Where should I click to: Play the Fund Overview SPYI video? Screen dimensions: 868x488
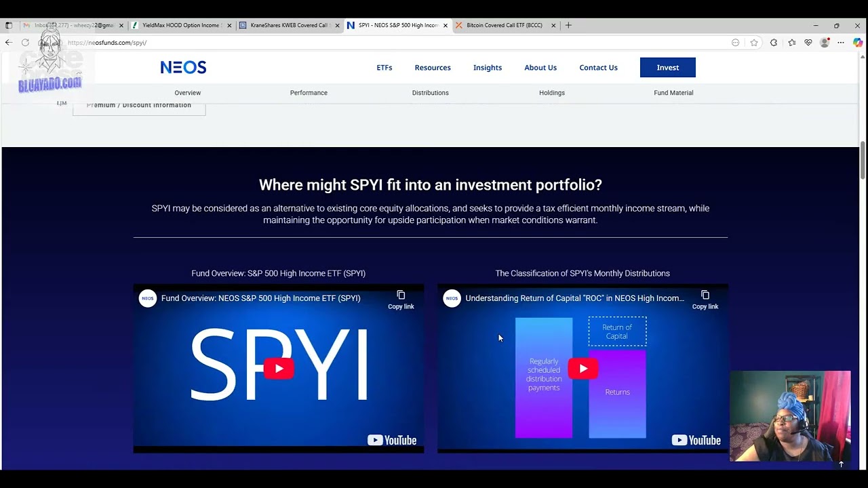click(279, 369)
